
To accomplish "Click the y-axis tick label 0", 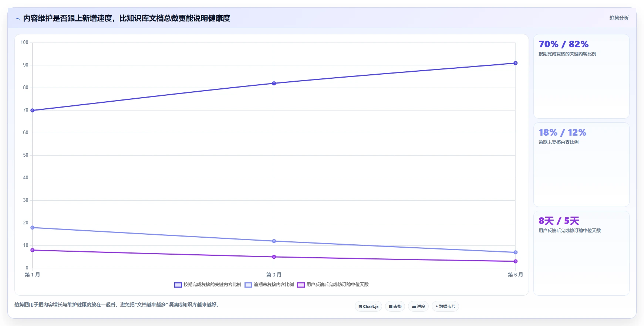I will coord(27,268).
